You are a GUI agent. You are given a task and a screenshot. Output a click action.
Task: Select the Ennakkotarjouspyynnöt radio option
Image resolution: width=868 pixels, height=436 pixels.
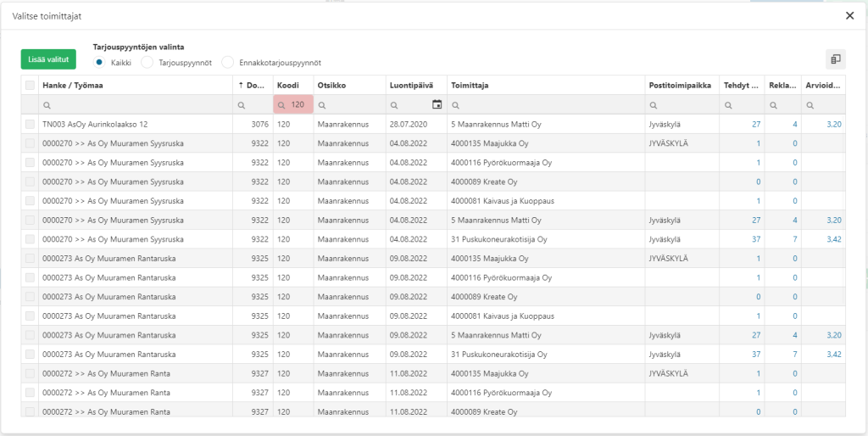(227, 63)
